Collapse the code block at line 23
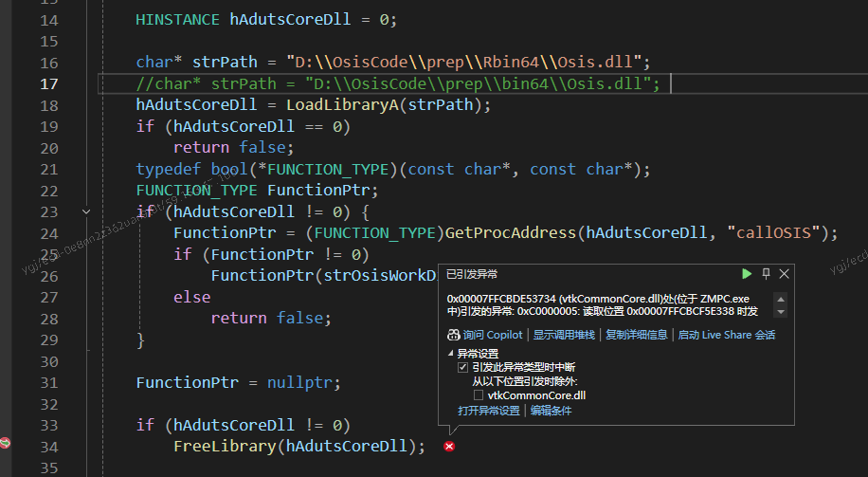Image resolution: width=868 pixels, height=477 pixels. pos(86,211)
